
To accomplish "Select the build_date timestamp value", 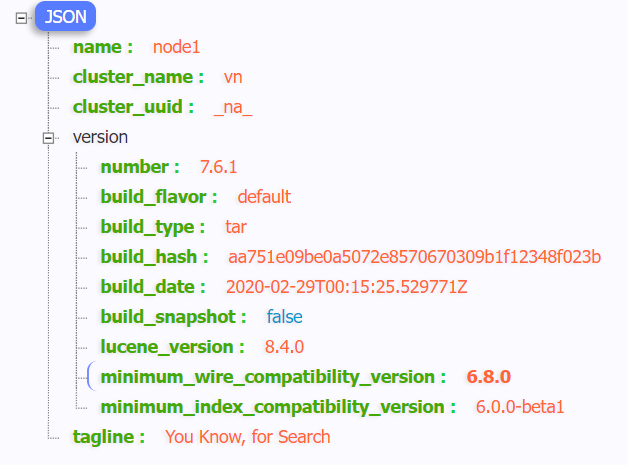I will 347,287.
